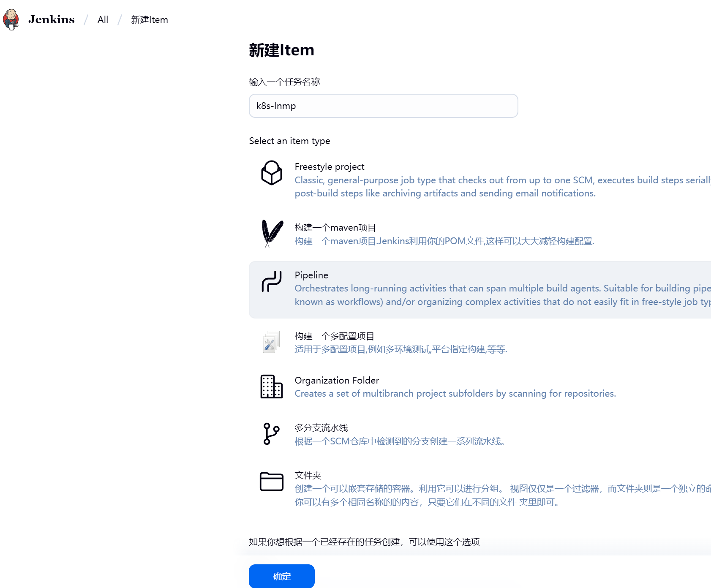Select the Pipeline item title
Image resolution: width=711 pixels, height=588 pixels.
pyautogui.click(x=311, y=275)
